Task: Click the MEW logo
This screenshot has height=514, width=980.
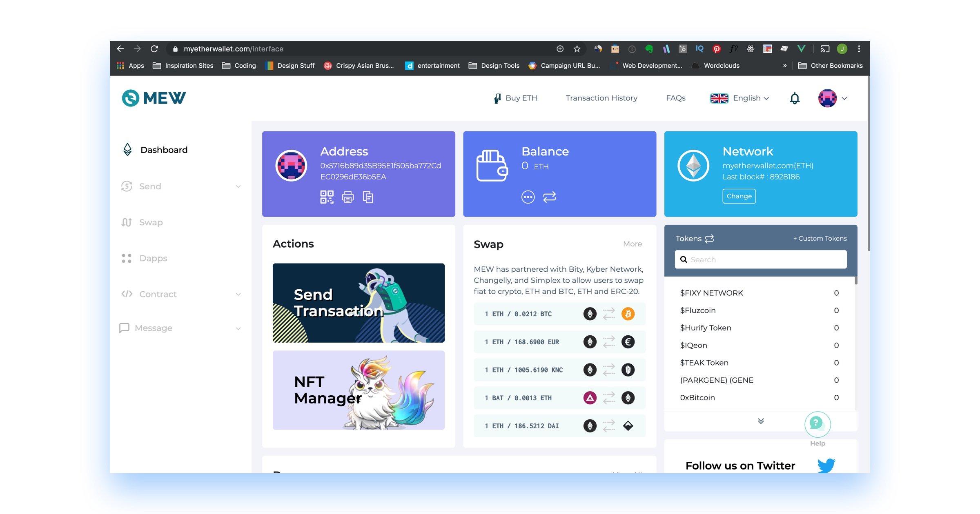Action: 154,98
